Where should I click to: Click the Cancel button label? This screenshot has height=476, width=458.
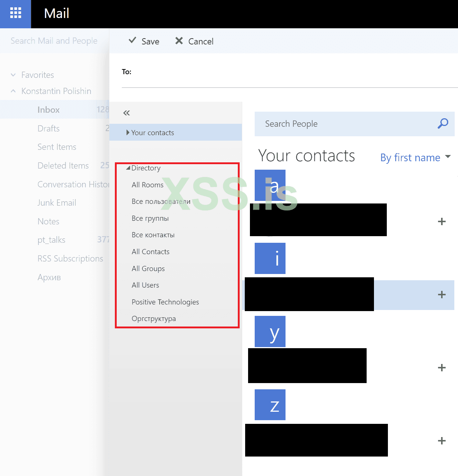tap(201, 42)
